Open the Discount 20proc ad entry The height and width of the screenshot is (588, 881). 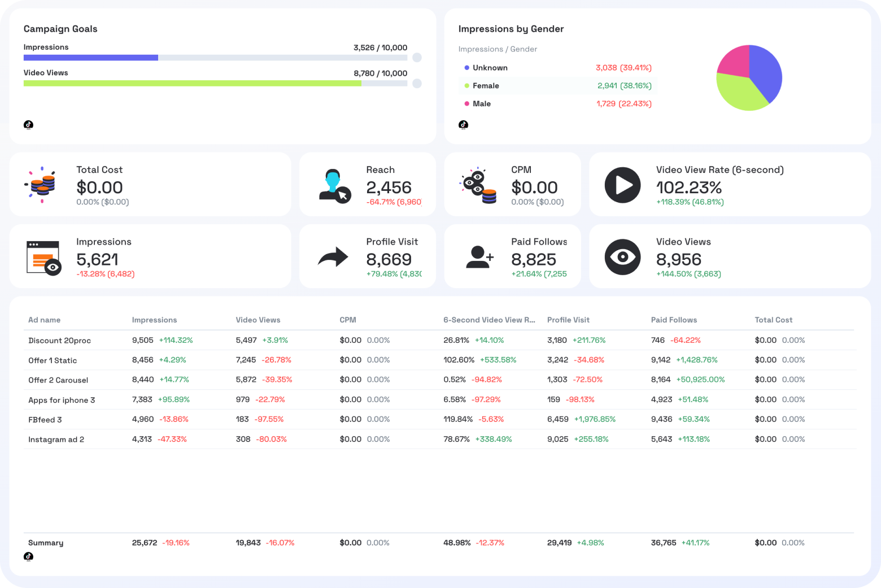click(59, 340)
